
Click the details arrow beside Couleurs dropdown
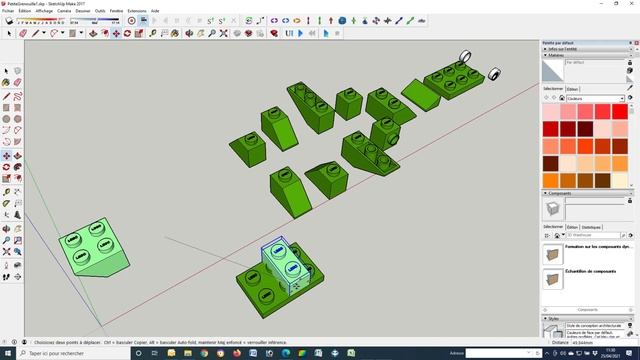click(x=630, y=98)
